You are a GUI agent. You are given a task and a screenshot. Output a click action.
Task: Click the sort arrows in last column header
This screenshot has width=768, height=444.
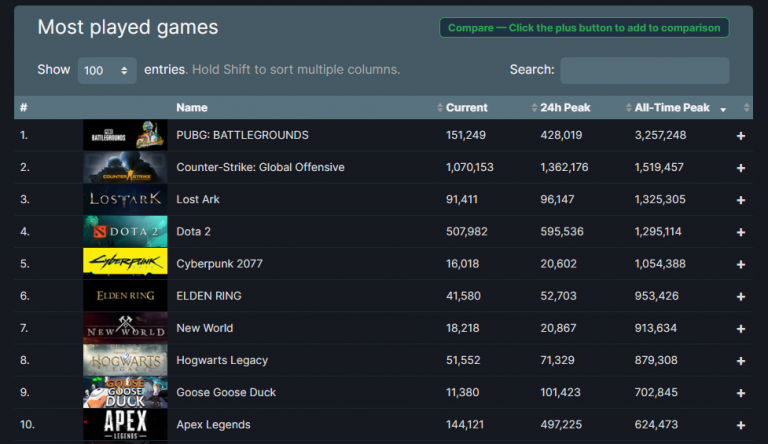746,108
